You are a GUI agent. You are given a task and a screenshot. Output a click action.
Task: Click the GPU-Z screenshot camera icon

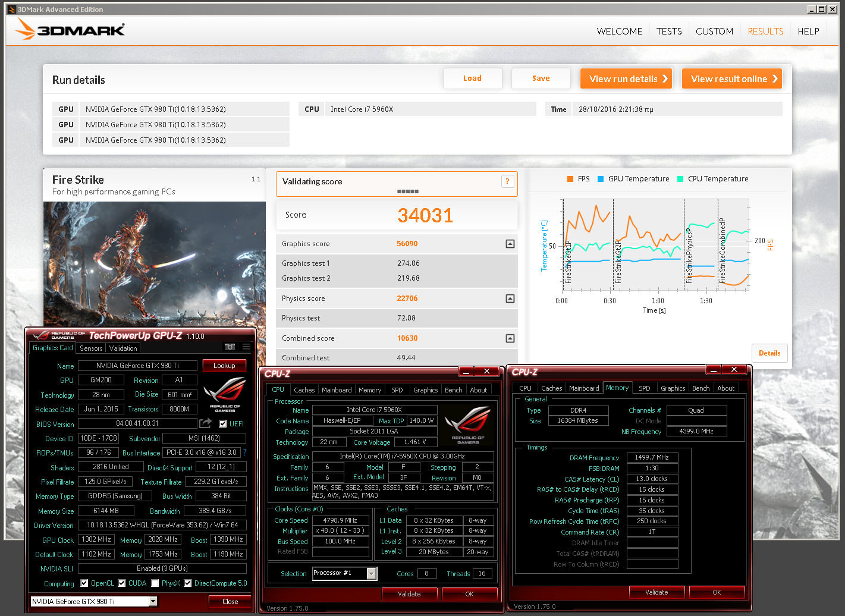point(230,347)
